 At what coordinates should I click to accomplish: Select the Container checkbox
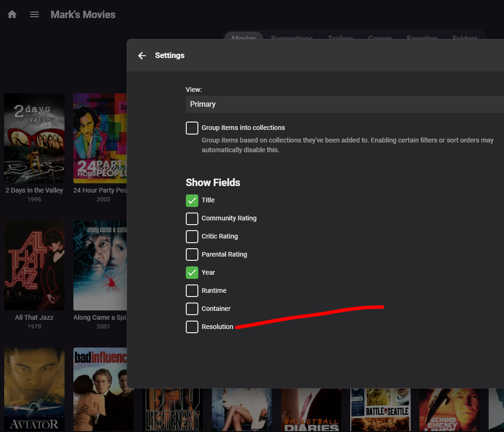tap(192, 309)
